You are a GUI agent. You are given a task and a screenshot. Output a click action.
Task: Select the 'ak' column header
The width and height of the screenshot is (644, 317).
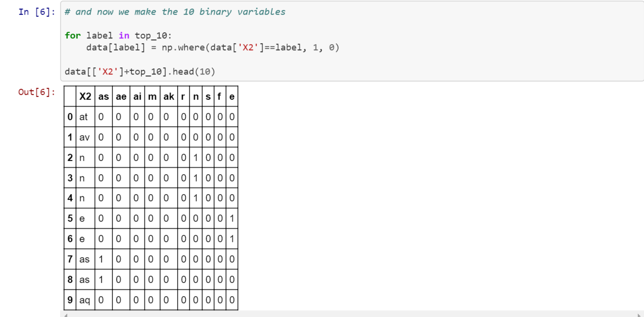click(x=169, y=96)
